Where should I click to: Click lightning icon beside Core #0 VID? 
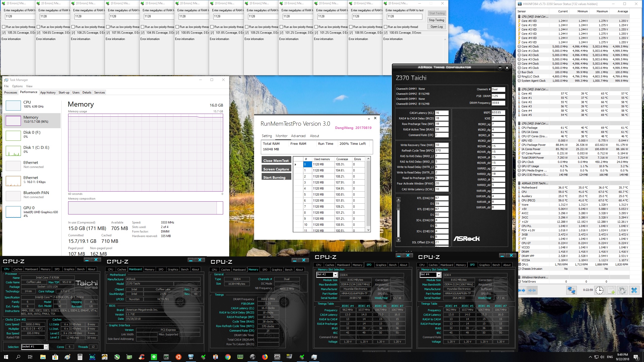(519, 21)
